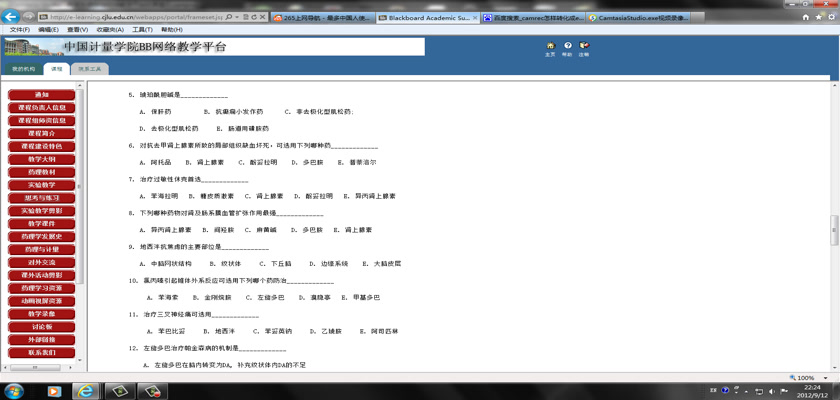Click the main page vertical scrollbar thumb
The height and width of the screenshot is (400, 840).
click(x=834, y=230)
